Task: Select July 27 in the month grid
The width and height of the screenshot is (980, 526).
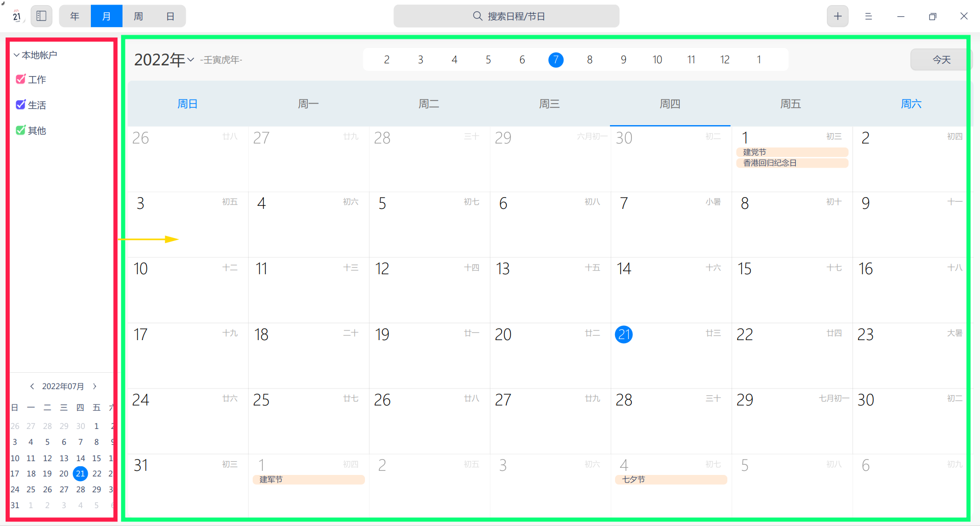Action: [550, 421]
